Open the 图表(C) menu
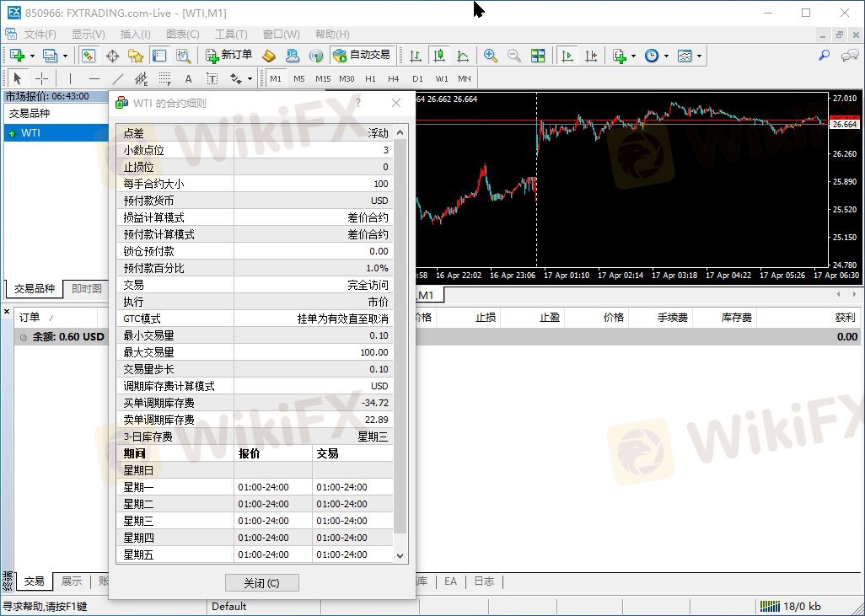865x616 pixels. point(183,34)
